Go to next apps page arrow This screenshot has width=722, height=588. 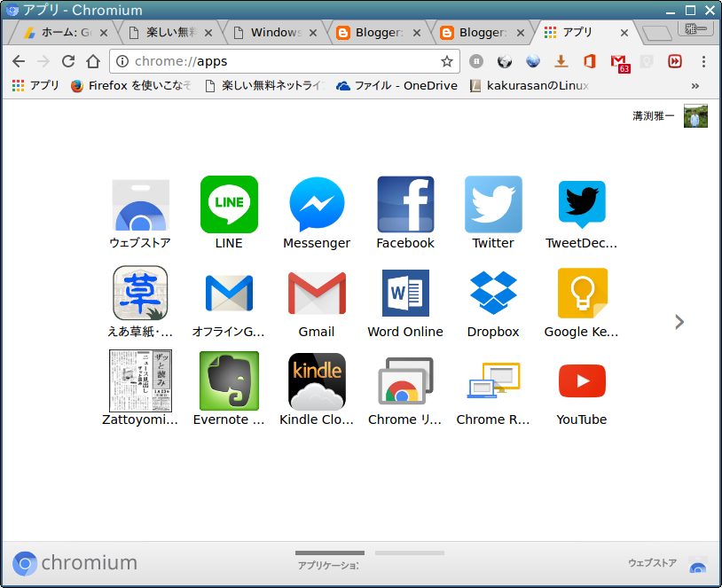(x=679, y=322)
